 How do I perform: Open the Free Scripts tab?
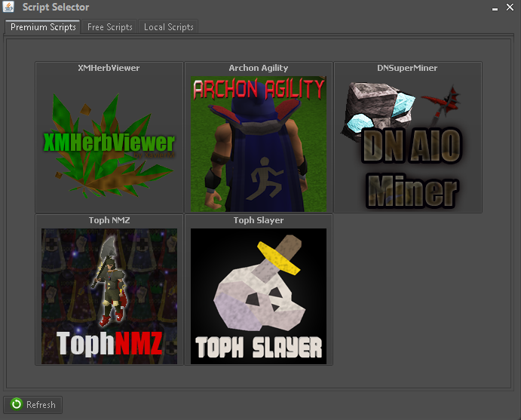(x=109, y=27)
